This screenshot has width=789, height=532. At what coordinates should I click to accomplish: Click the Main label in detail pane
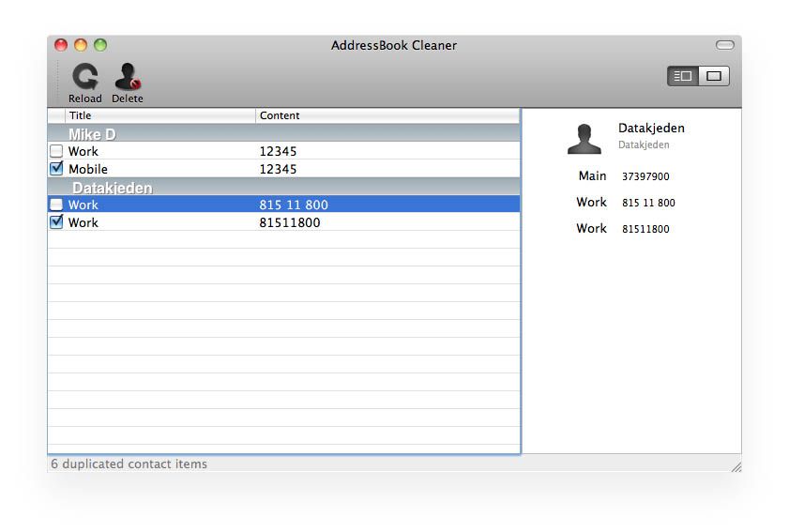click(592, 175)
